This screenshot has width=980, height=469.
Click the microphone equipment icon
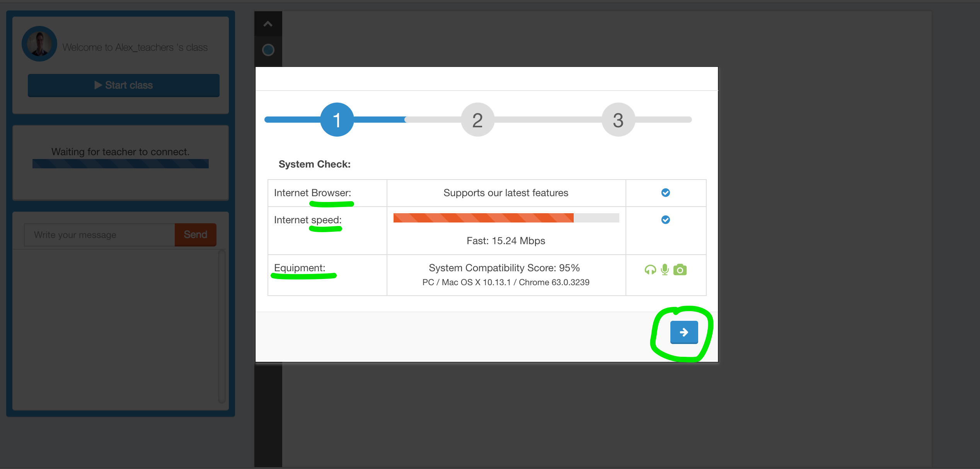pos(665,269)
